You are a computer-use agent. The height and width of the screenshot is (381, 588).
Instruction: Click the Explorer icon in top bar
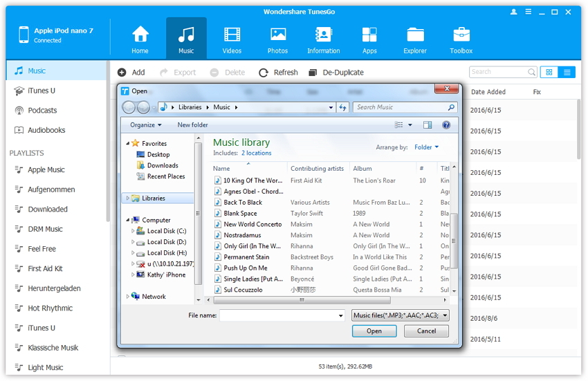tap(415, 35)
